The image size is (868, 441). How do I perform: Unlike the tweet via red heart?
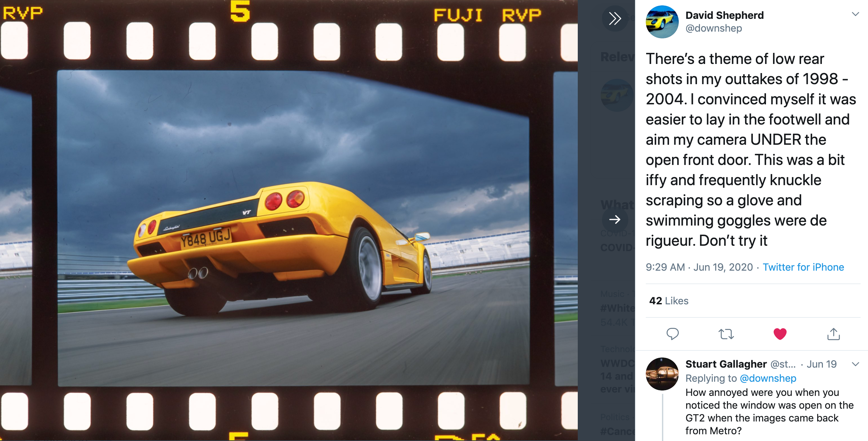coord(780,334)
